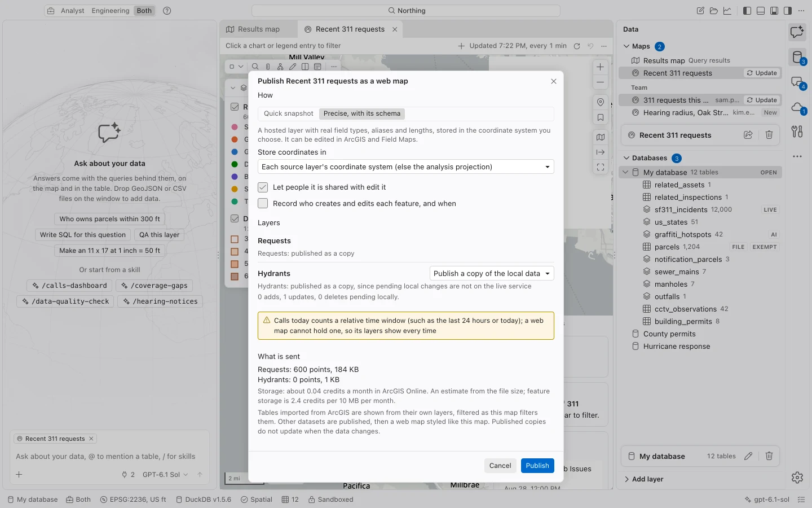The image size is (812, 508).
Task: Select Precise, with its schema option
Action: tap(362, 113)
